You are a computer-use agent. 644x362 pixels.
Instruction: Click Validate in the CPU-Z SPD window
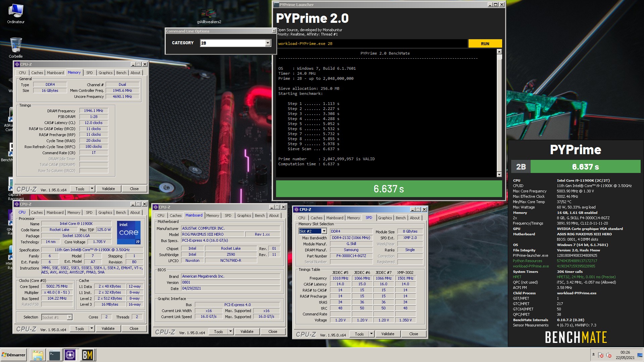pyautogui.click(x=388, y=334)
